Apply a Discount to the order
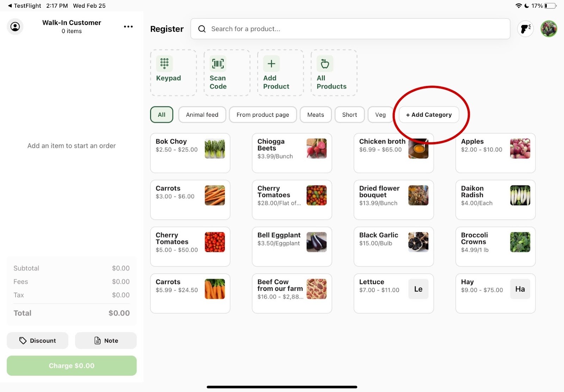 click(x=37, y=341)
